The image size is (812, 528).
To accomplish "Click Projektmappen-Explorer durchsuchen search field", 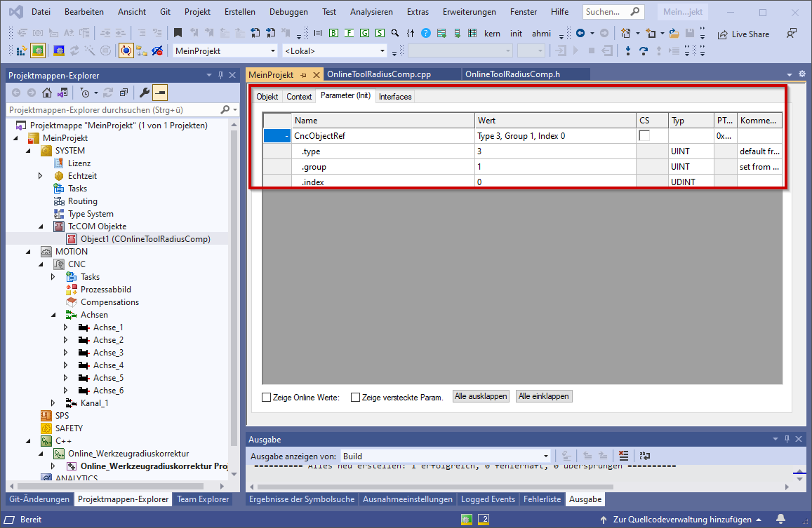I will (123, 110).
